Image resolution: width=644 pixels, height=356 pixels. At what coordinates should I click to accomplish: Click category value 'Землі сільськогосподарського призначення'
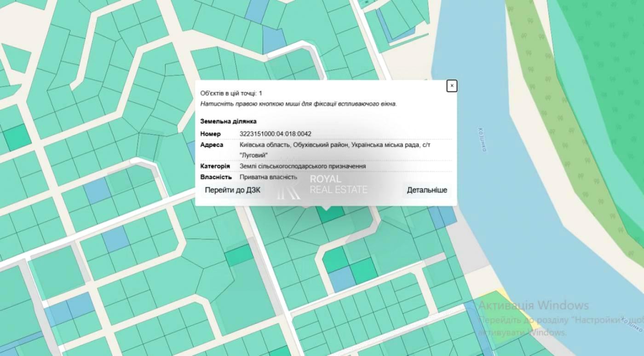point(302,166)
